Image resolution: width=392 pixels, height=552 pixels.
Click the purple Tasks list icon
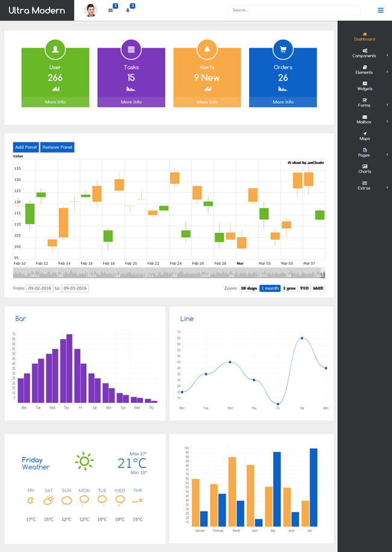131,49
